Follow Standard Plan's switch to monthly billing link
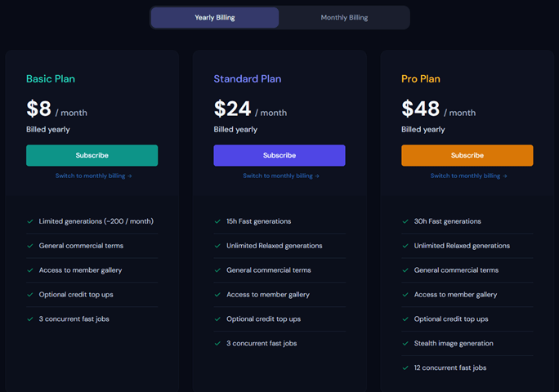Screen dimensions: 559x392 281,176
